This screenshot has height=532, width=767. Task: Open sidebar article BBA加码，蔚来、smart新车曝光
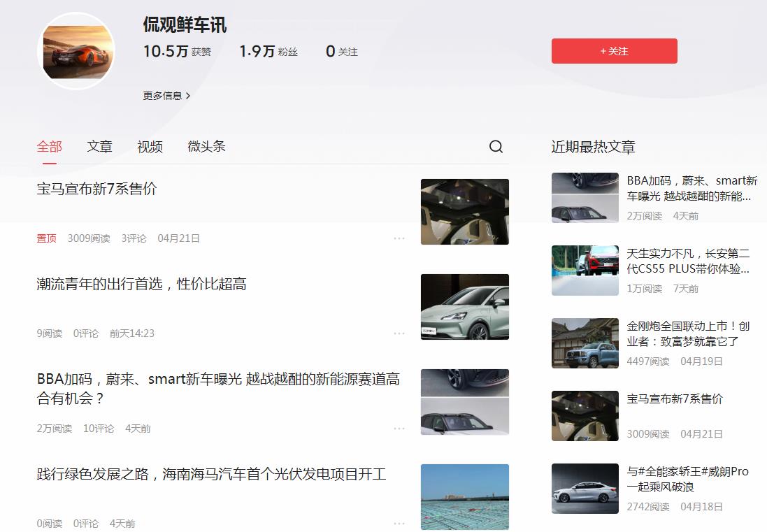[691, 188]
